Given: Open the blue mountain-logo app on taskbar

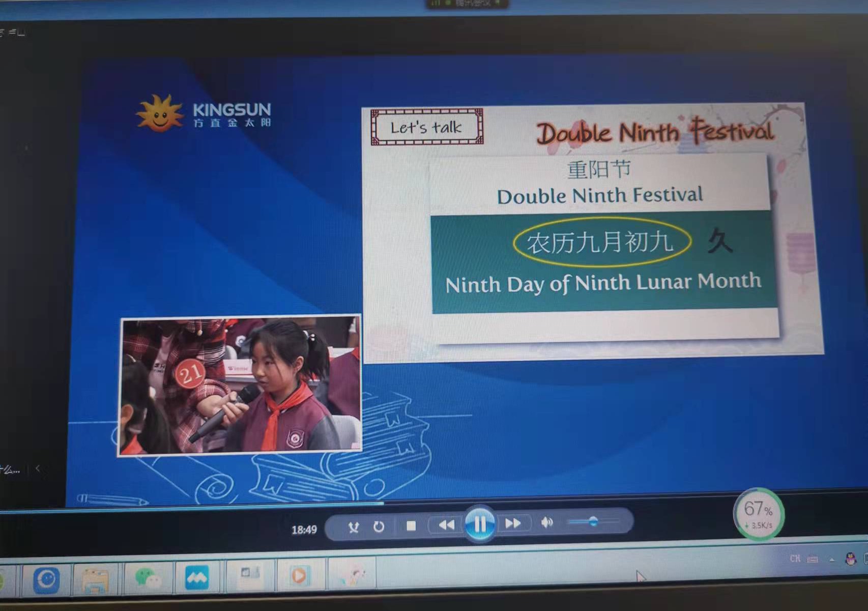Looking at the screenshot, I should pos(197,577).
